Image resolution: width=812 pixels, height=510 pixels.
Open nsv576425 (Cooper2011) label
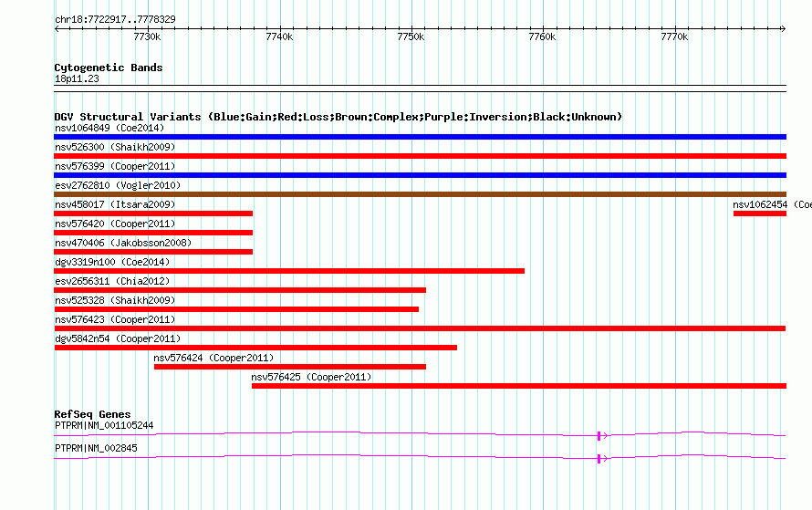click(x=311, y=377)
